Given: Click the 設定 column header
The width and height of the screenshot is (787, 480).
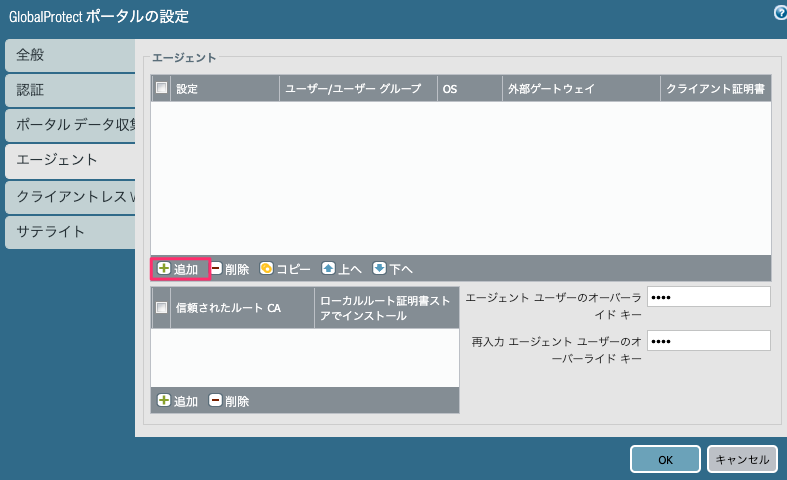Looking at the screenshot, I should 225,89.
